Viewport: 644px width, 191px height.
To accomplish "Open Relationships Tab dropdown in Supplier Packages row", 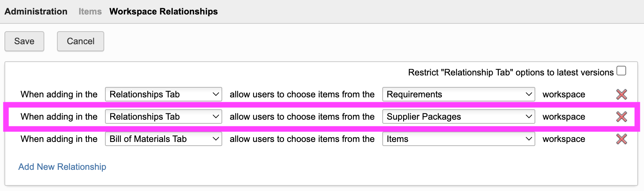I will click(163, 117).
